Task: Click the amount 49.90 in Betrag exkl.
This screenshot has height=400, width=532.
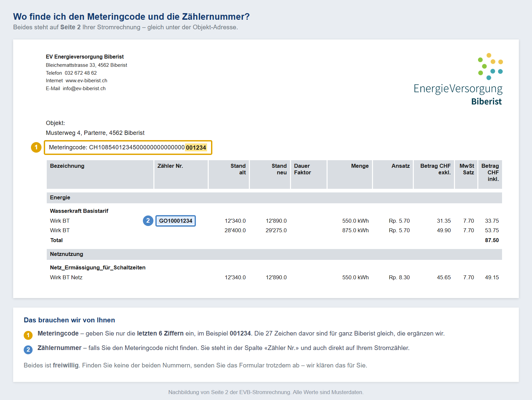Action: 444,230
